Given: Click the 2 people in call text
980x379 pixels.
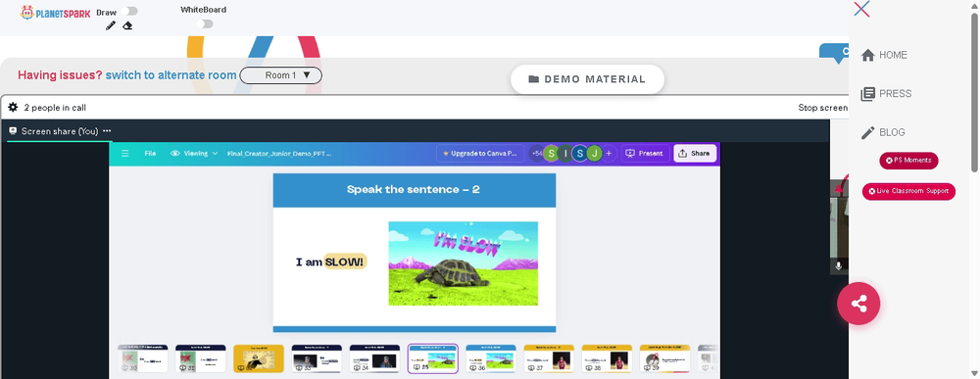Looking at the screenshot, I should point(55,108).
